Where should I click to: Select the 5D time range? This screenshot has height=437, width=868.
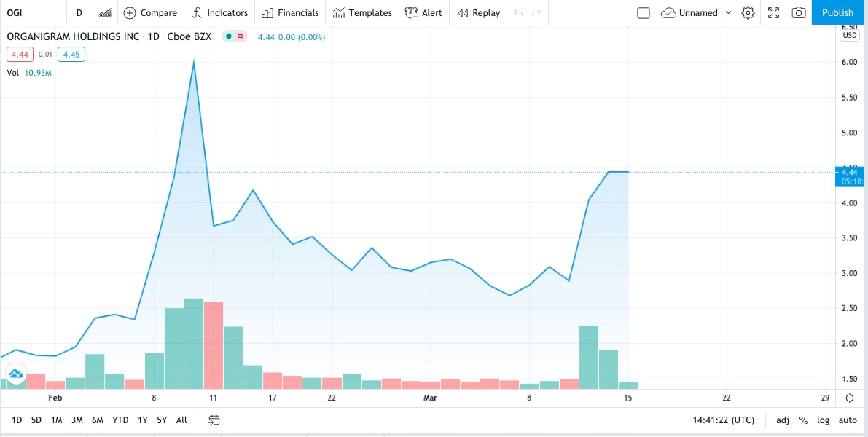click(x=36, y=420)
